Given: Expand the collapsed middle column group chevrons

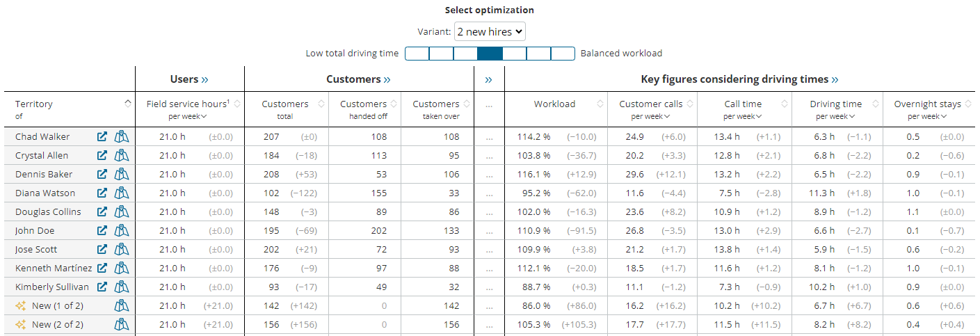Looking at the screenshot, I should (488, 79).
